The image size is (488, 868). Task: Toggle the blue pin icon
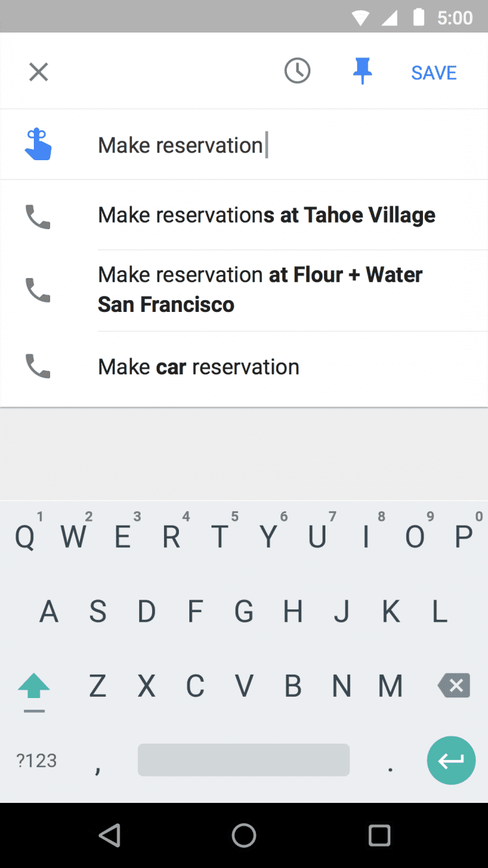[x=362, y=71]
